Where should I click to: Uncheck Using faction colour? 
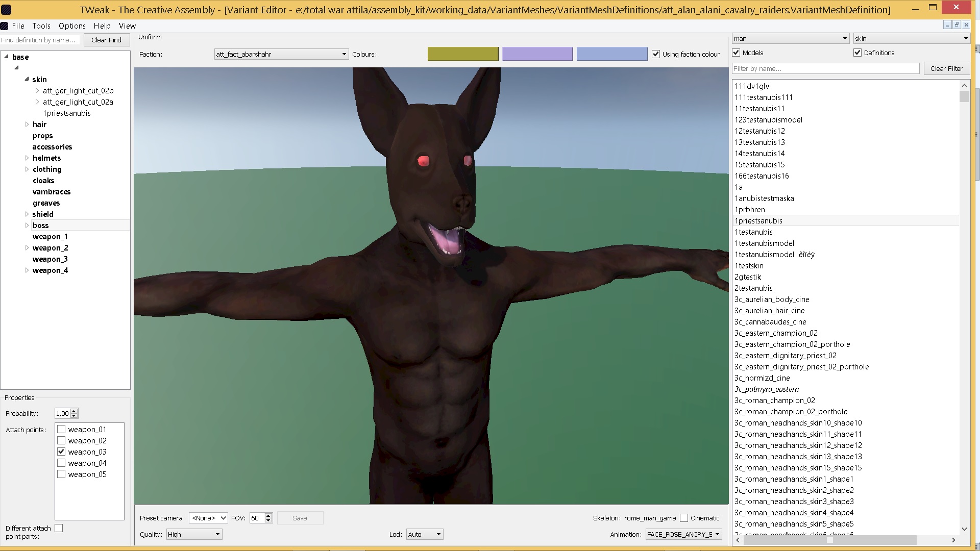click(656, 54)
